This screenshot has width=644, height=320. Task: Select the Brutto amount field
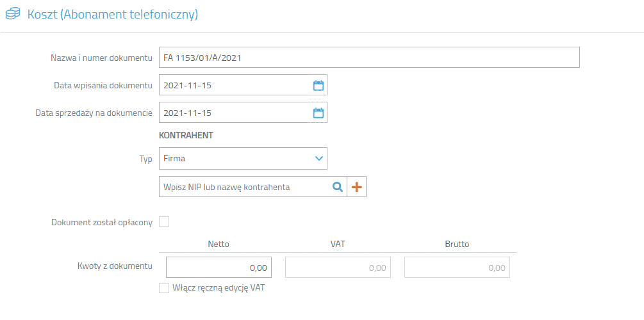point(457,268)
